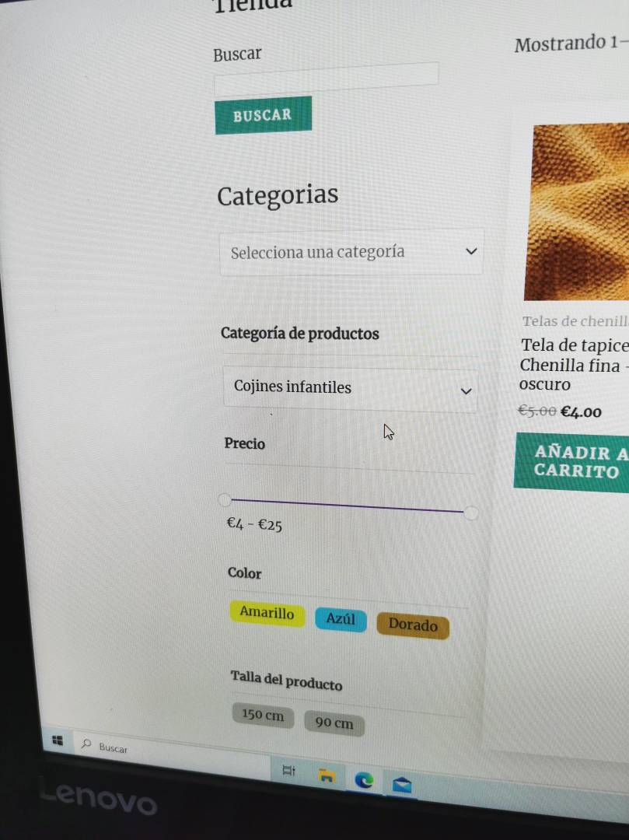Screen dimensions: 629x840
Task: Click the green BUSCAR button
Action: click(264, 114)
